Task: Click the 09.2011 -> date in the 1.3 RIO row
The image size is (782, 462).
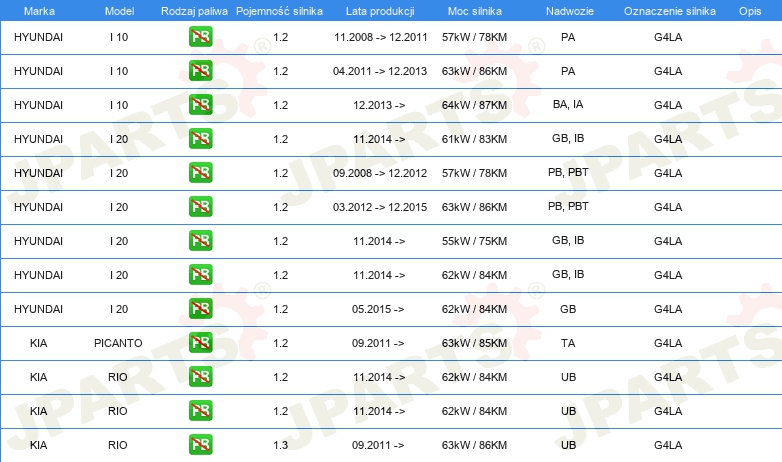Action: click(x=378, y=445)
